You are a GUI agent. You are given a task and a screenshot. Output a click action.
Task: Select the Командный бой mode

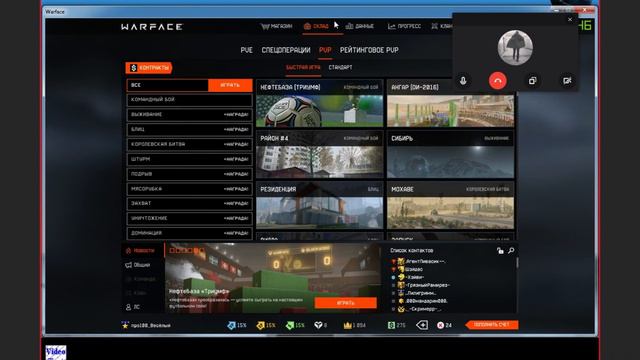189,100
